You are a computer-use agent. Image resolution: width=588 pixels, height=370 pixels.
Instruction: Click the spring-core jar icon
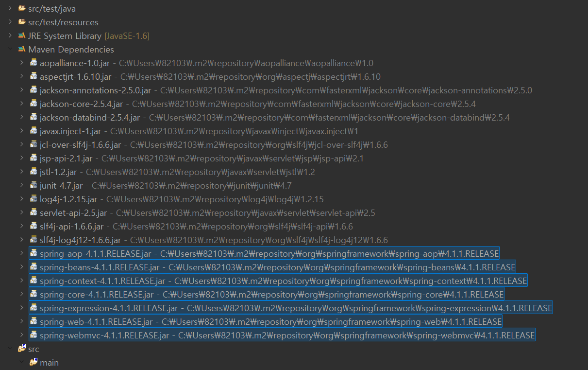click(34, 294)
